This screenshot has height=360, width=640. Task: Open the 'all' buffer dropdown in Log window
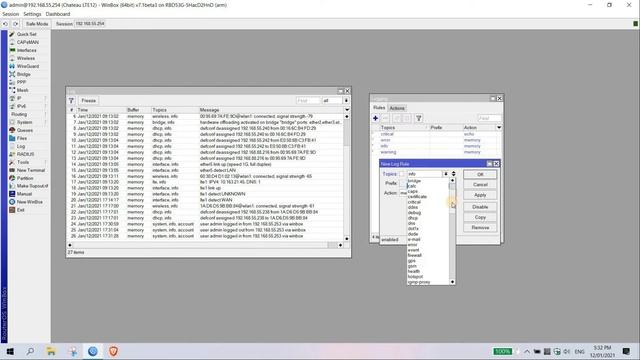[346, 100]
